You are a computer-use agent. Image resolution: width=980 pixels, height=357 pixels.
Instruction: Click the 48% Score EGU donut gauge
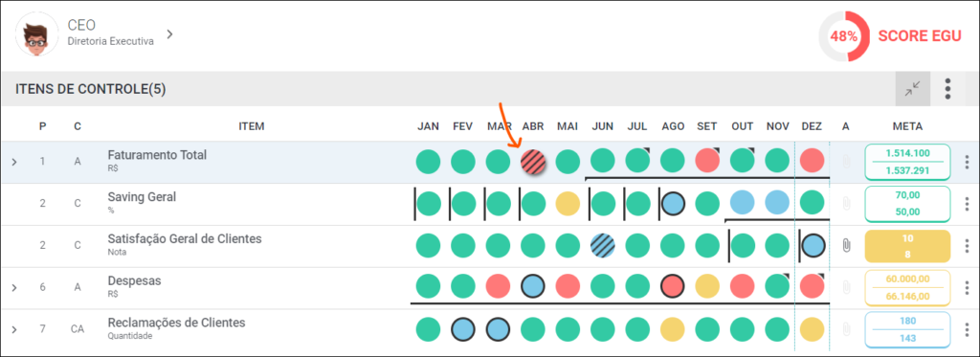(x=844, y=36)
